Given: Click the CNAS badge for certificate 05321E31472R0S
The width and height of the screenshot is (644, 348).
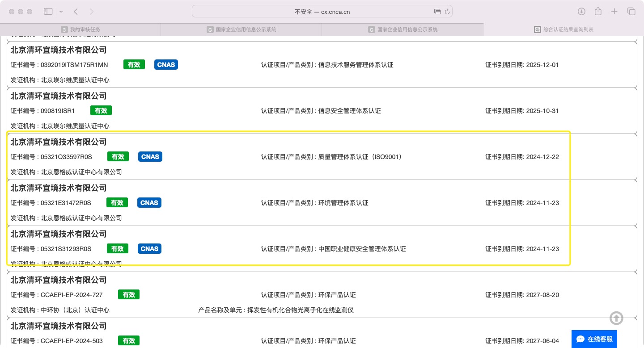Looking at the screenshot, I should 149,203.
